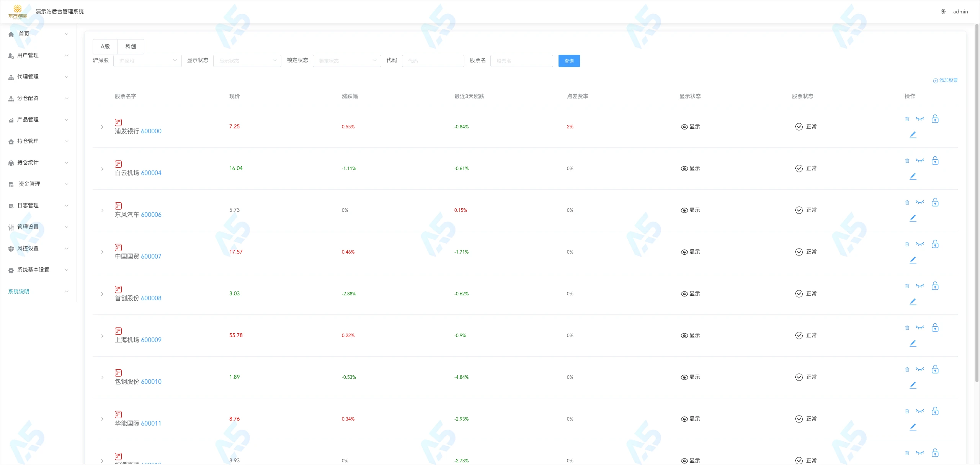Open the pencil edit icon for 上海机场

[x=913, y=343]
